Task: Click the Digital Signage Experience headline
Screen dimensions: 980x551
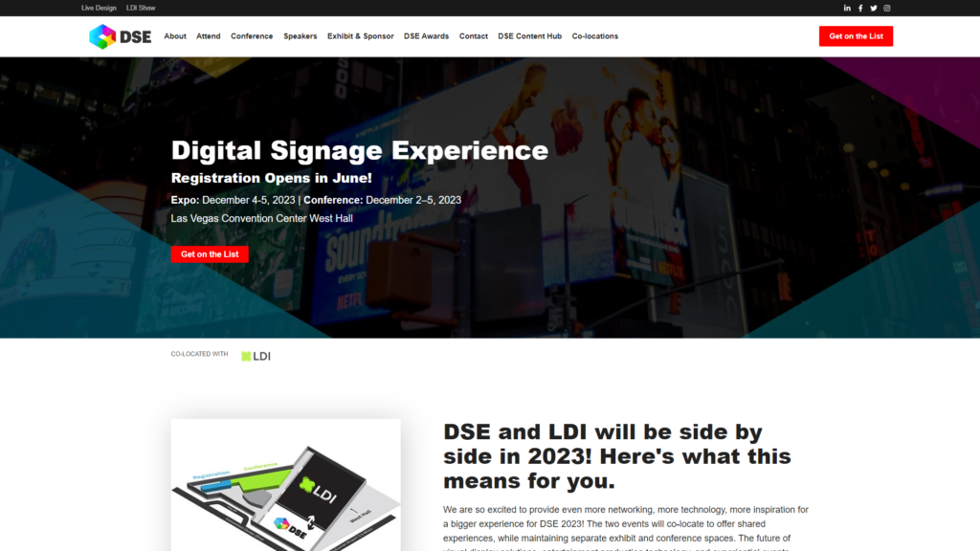Action: (360, 150)
